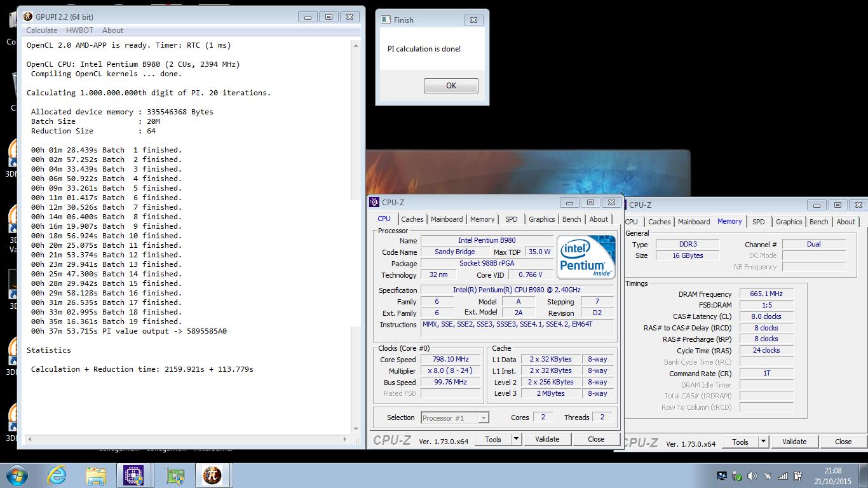Click the CPU Name field Intel Pentium B980
Viewport: 868px width, 488px height.
click(x=487, y=241)
